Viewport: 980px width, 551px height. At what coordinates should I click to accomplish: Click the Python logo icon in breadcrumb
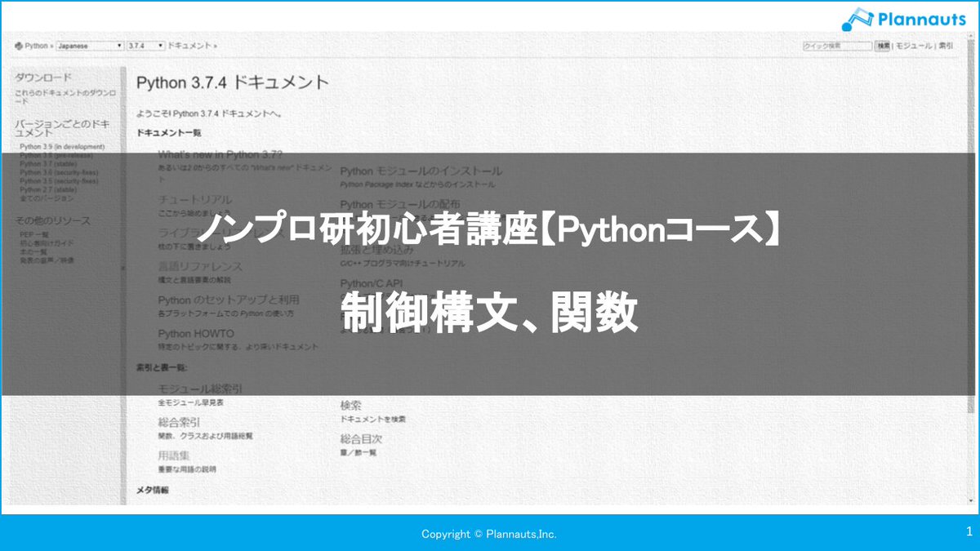(x=18, y=47)
